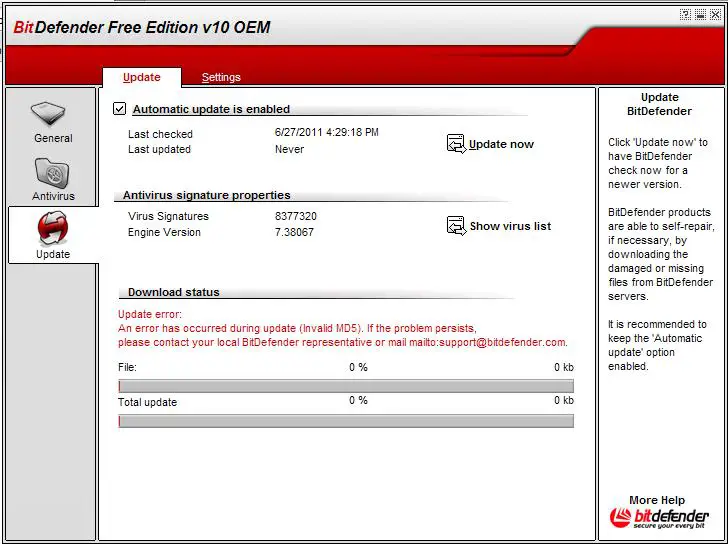The width and height of the screenshot is (728, 546).
Task: Click the Update BitDefender help heading
Action: [659, 104]
